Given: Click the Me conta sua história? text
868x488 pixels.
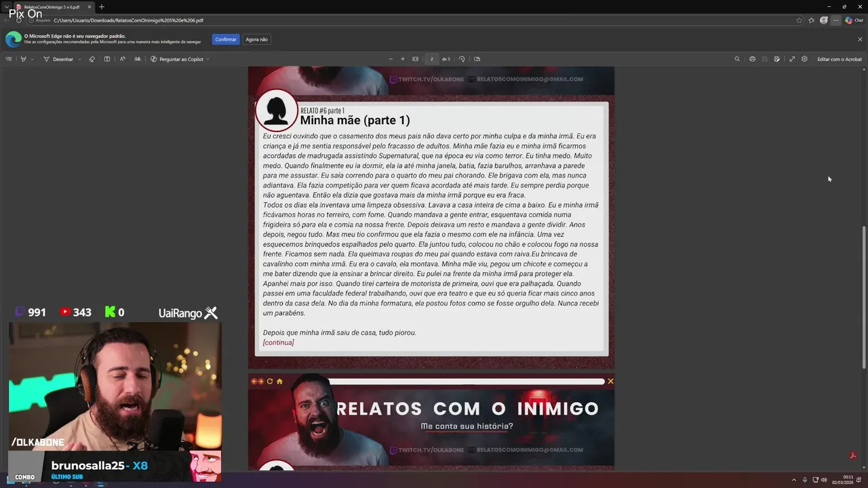Looking at the screenshot, I should point(467,426).
